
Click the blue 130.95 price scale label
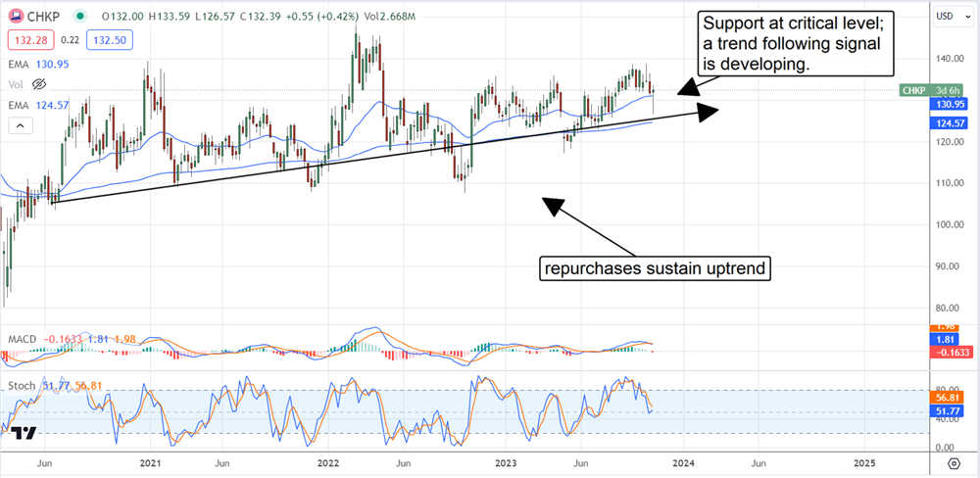pos(948,105)
